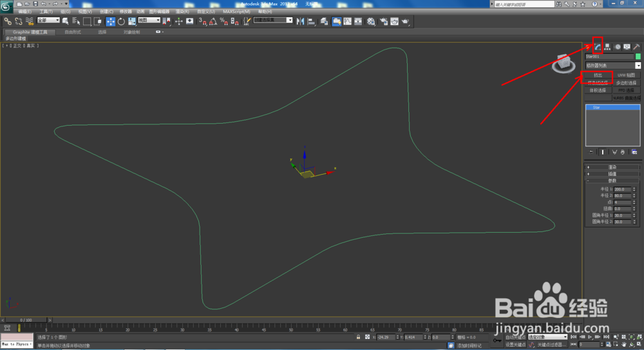Click the Mirror tool icon
The image size is (644, 350).
click(x=300, y=21)
